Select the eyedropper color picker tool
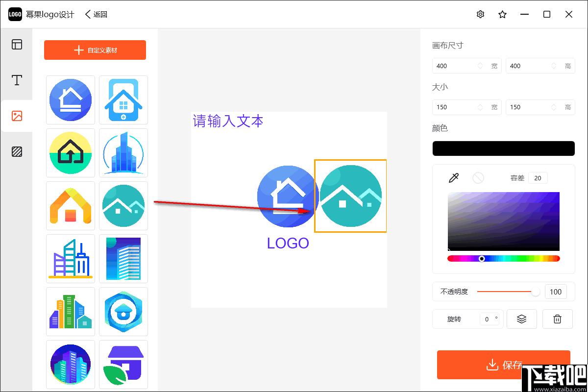 pyautogui.click(x=453, y=177)
